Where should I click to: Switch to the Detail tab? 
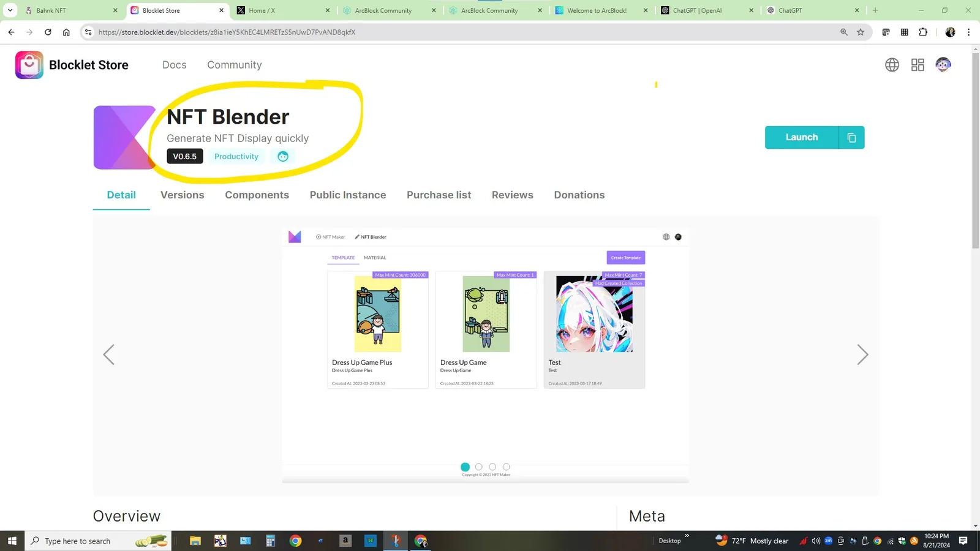(x=121, y=195)
